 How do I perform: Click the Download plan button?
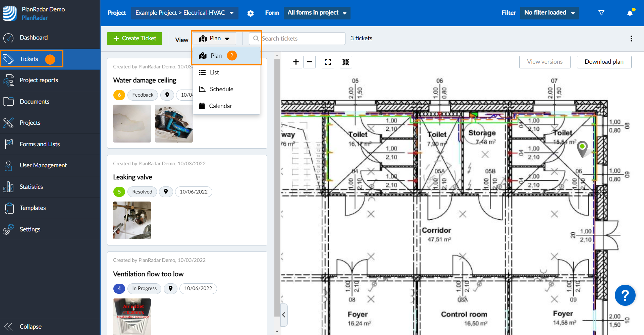click(x=604, y=62)
